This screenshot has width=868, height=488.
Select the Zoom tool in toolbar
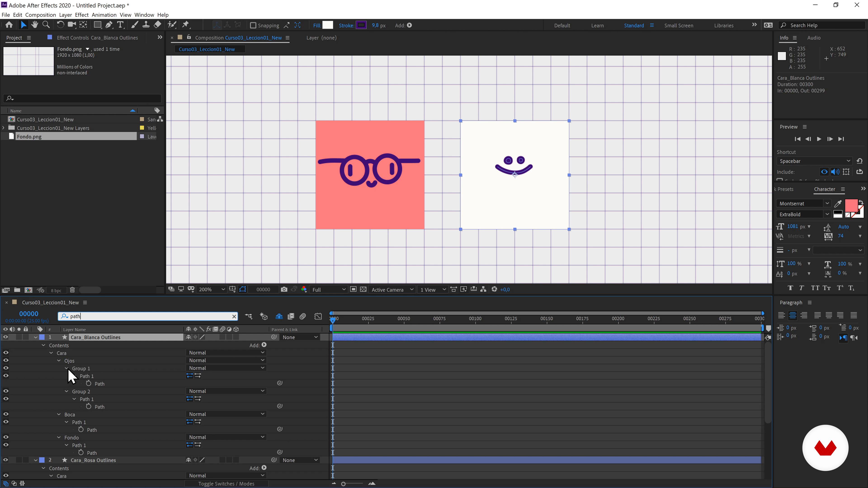tap(46, 25)
